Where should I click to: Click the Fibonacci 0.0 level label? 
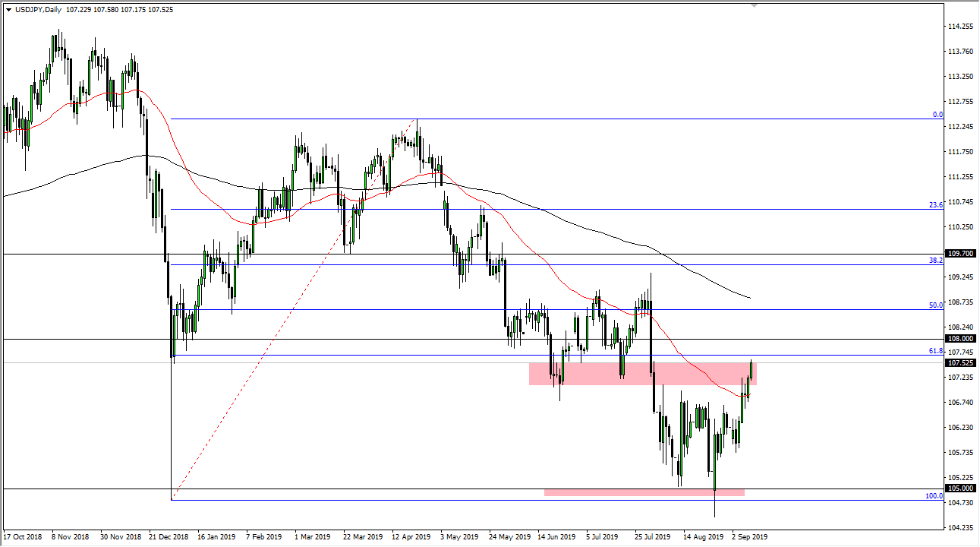pyautogui.click(x=937, y=115)
